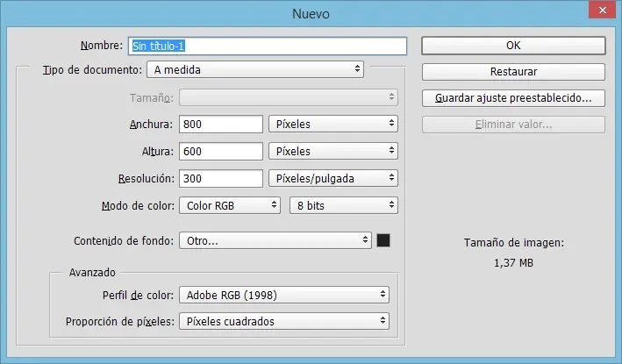Click the Nombre text field
The height and width of the screenshot is (364, 622).
click(268, 46)
